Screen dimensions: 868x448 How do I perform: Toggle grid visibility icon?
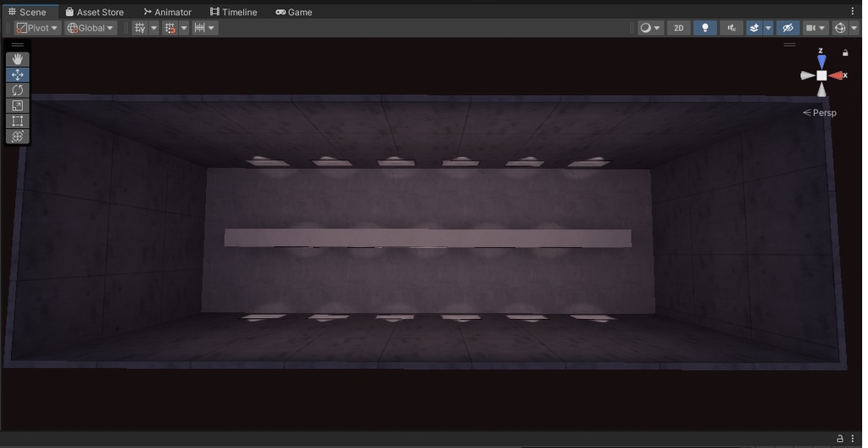pos(140,28)
